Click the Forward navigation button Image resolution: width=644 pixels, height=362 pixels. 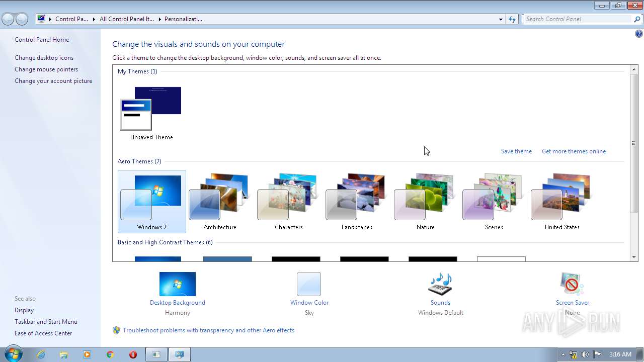coord(22,19)
